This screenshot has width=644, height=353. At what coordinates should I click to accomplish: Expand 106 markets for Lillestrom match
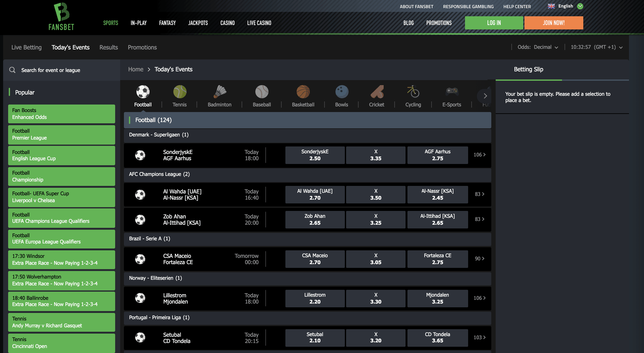pos(479,298)
